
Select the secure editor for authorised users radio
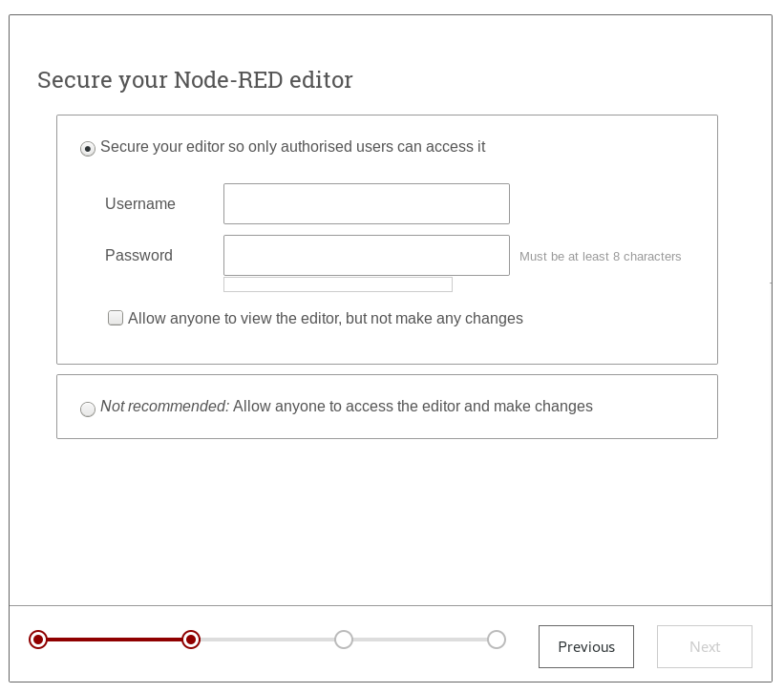pos(88,149)
